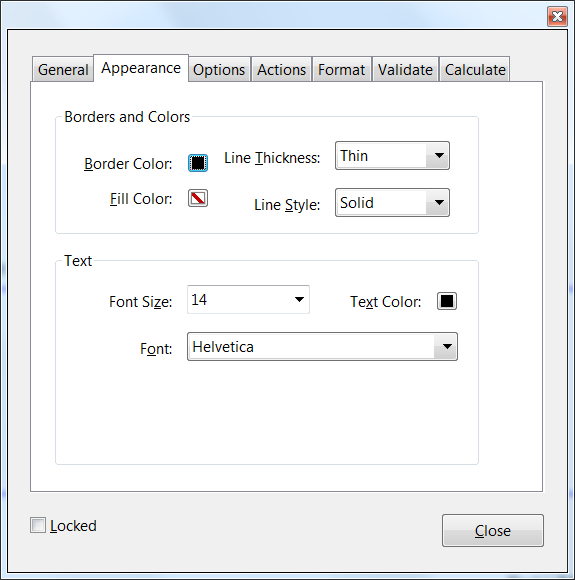575x580 pixels.
Task: Click the Thin value in Line Thickness
Action: (x=354, y=156)
